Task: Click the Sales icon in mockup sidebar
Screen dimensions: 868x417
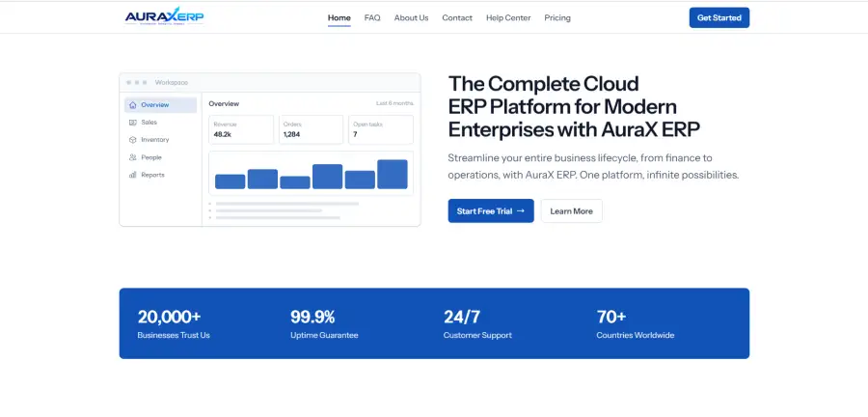Action: 133,123
